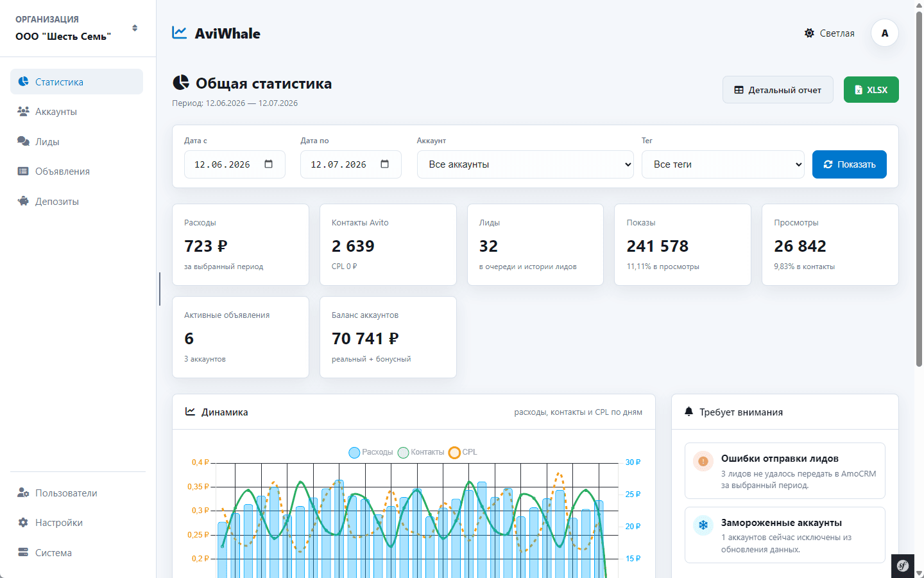The width and height of the screenshot is (924, 578).
Task: Click the piggy bank icon by Депозиты
Action: pyautogui.click(x=24, y=201)
